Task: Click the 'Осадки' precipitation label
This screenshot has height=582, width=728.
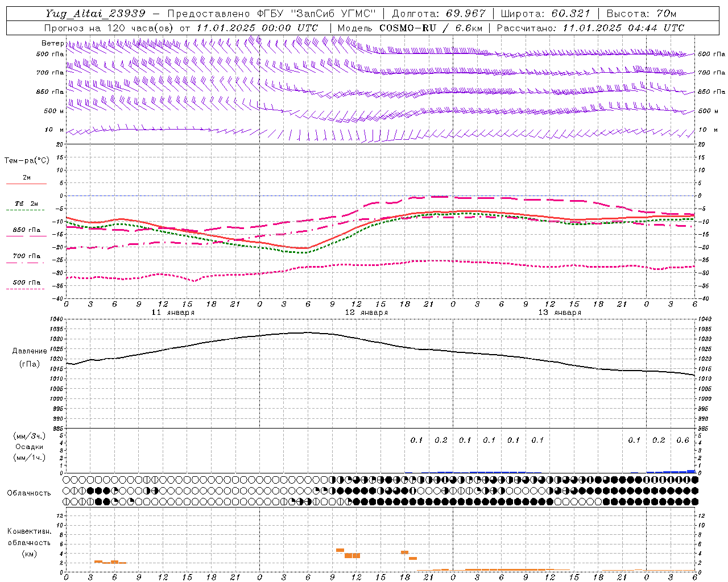Action: coord(30,447)
